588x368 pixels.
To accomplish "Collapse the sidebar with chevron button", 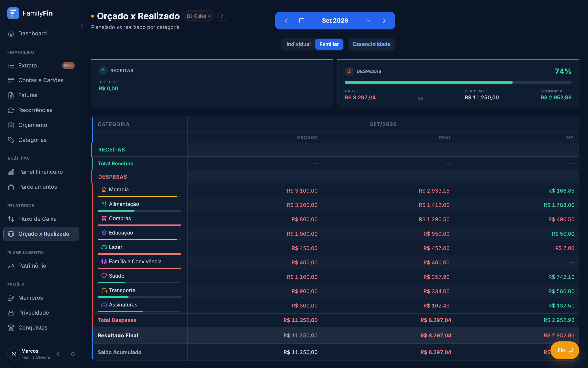I will (82, 25).
